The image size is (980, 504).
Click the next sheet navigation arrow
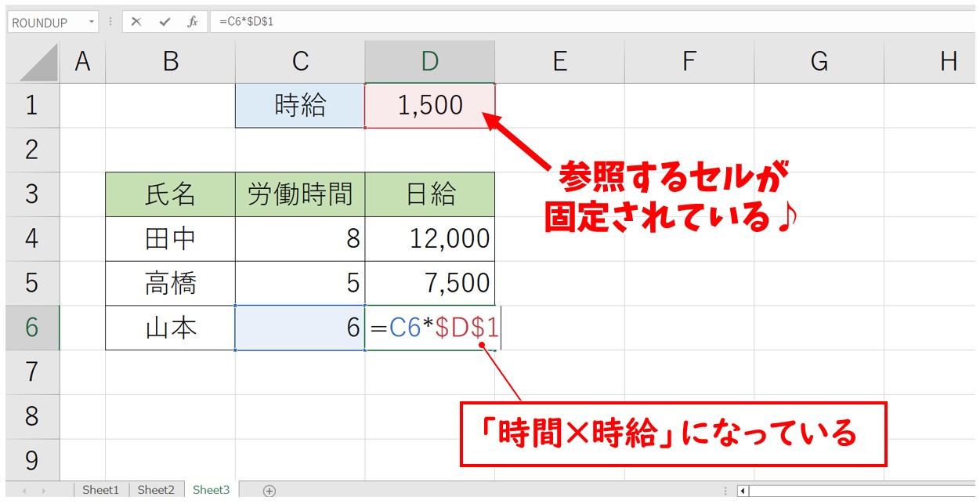(44, 491)
